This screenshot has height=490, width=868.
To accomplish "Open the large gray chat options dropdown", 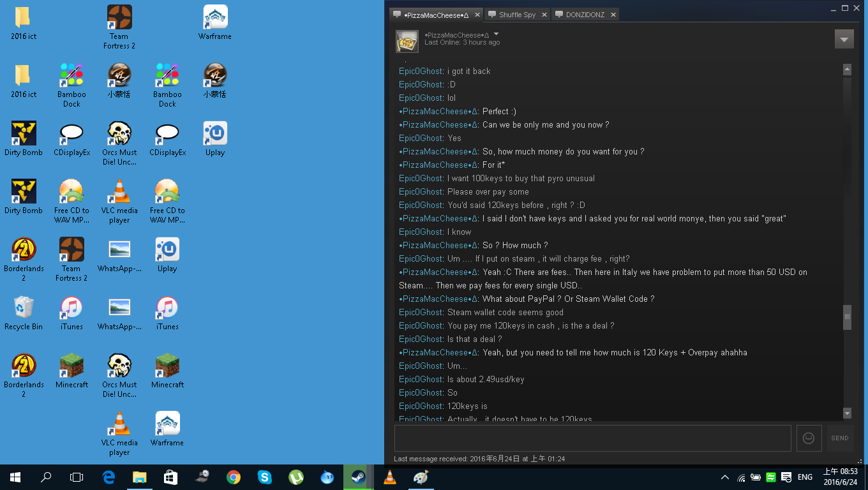I will (844, 39).
